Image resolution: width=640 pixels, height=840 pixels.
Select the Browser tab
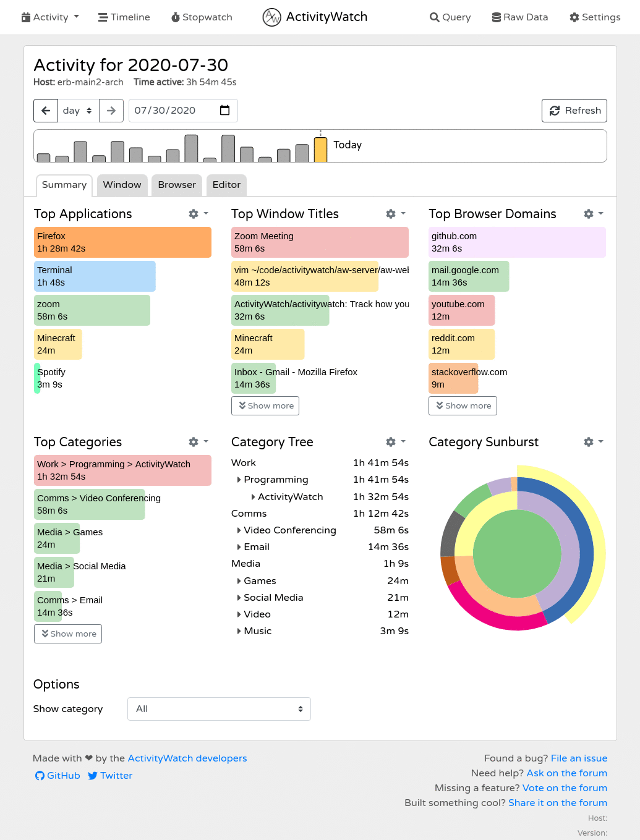pos(176,185)
